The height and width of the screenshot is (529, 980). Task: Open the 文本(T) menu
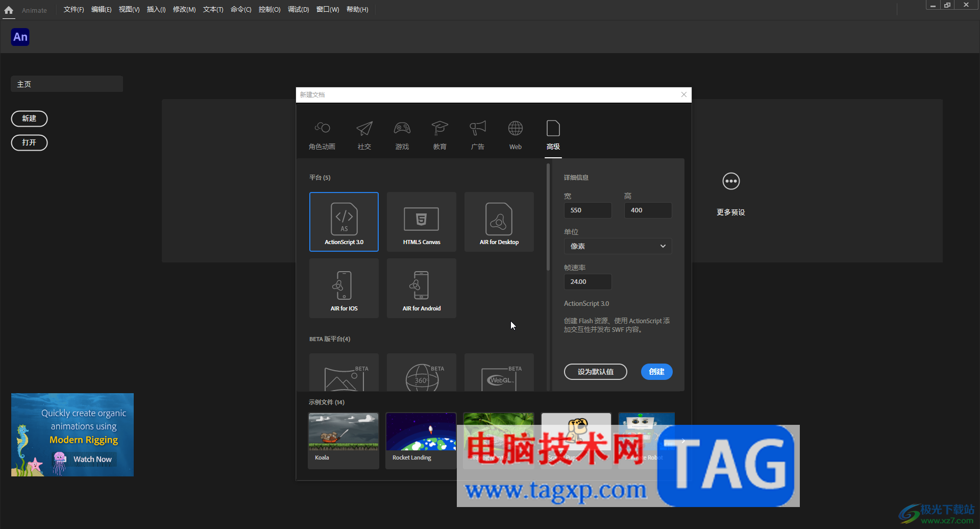point(213,10)
